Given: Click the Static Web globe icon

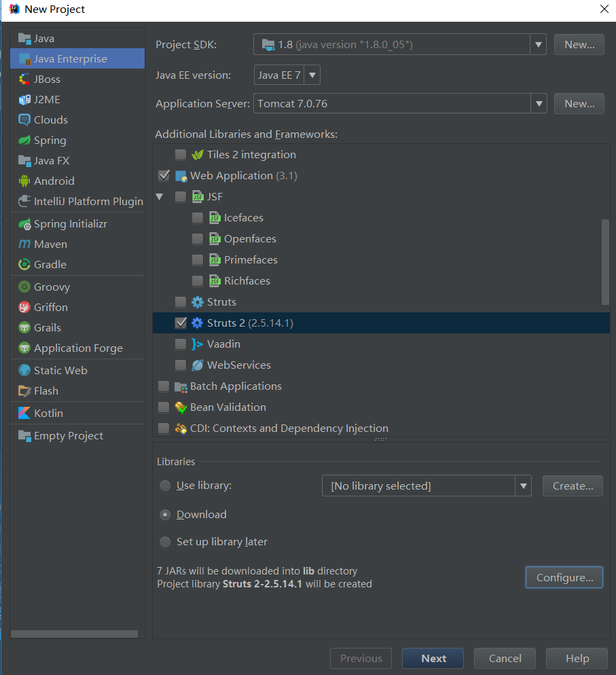Looking at the screenshot, I should tap(24, 370).
